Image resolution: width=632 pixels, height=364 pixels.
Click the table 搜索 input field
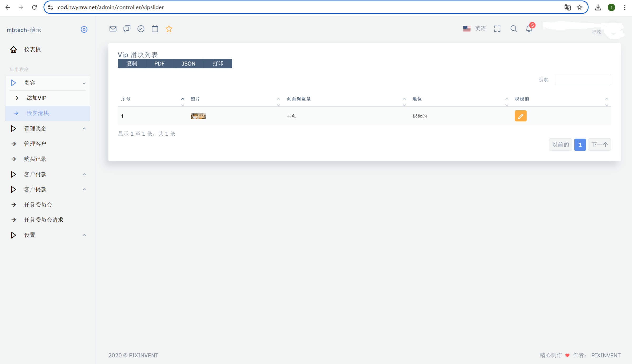582,79
